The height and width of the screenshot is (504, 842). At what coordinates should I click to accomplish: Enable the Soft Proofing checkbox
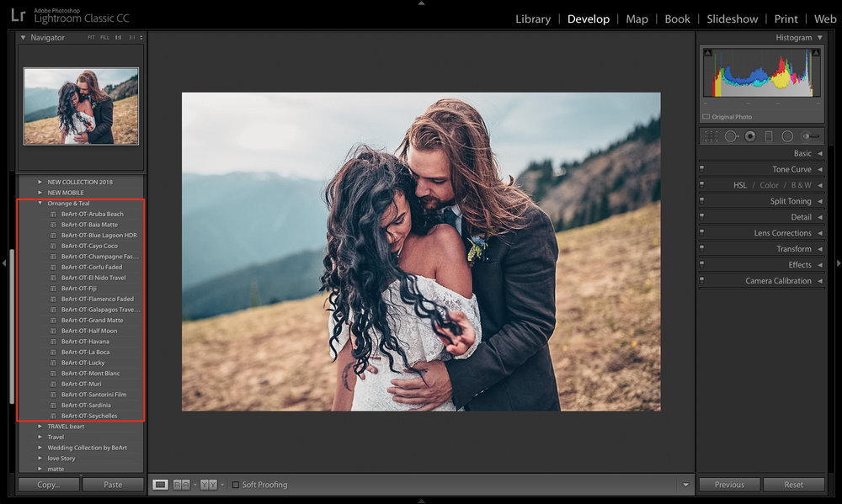[x=235, y=485]
